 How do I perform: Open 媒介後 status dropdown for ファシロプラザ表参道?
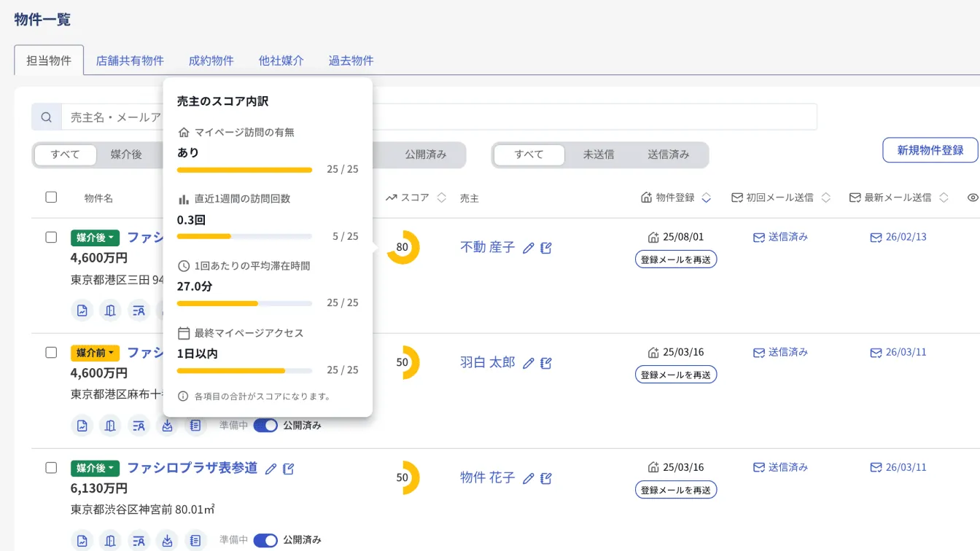(95, 468)
